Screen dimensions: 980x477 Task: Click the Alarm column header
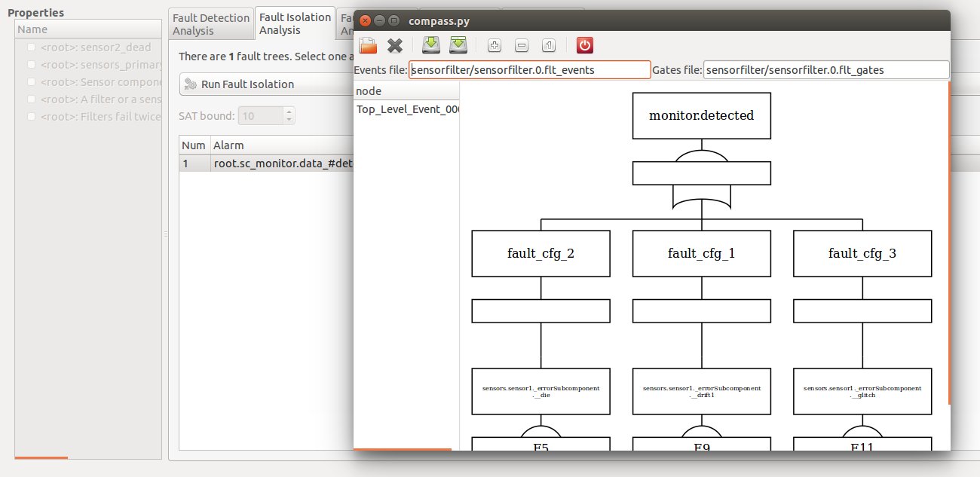coord(281,145)
